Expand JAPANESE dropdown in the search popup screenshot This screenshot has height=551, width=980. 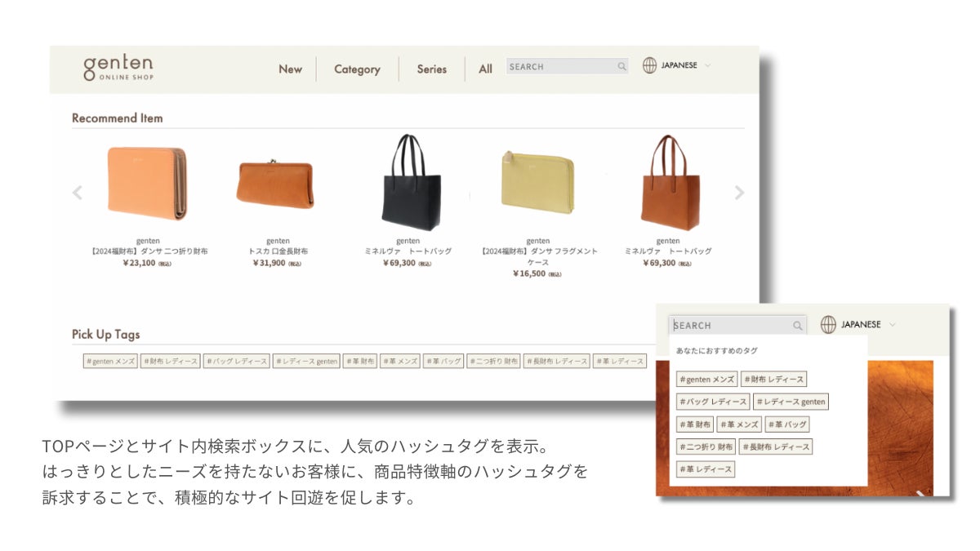coord(868,324)
